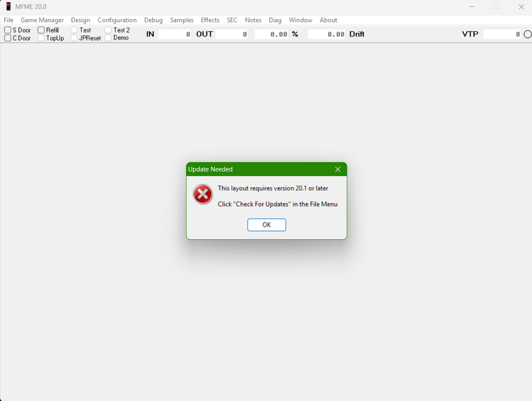Open the Effects menu
The image size is (532, 401).
(210, 20)
